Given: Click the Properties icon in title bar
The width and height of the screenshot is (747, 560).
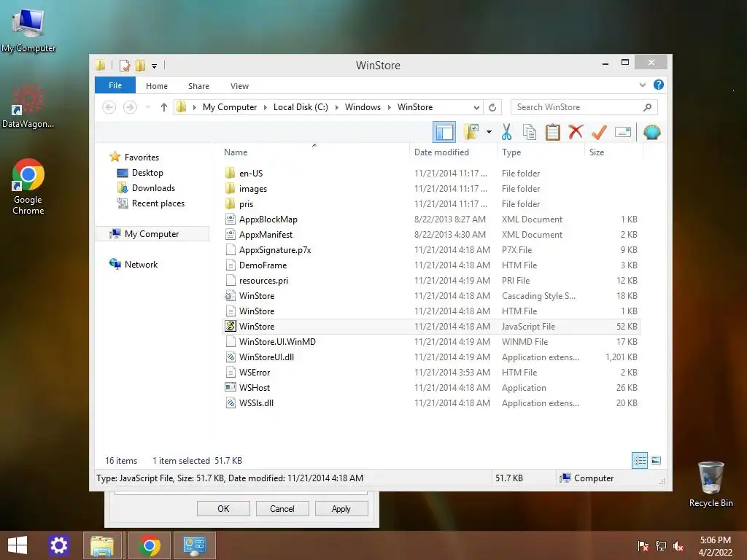Looking at the screenshot, I should [124, 65].
